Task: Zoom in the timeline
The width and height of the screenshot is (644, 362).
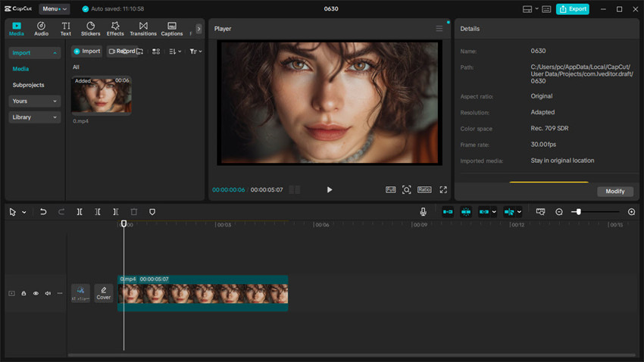Action: pyautogui.click(x=631, y=212)
